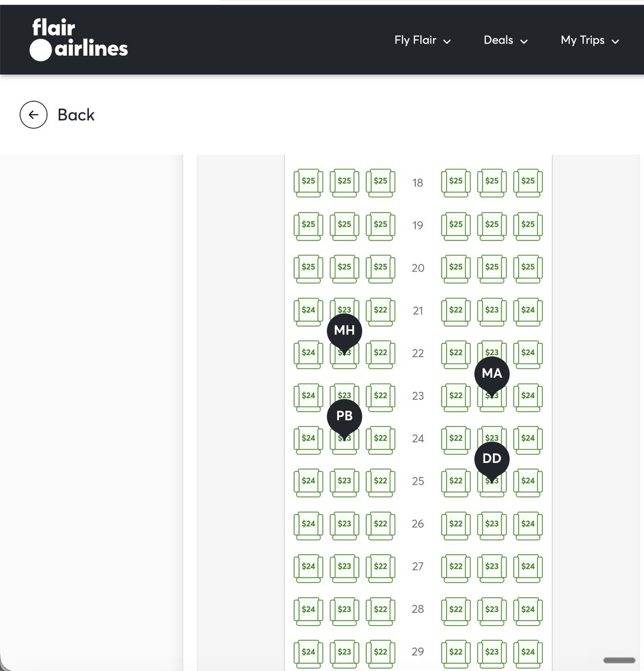Expand the Fly Flair dropdown chevron
Viewport: 644px width, 671px height.
coord(447,41)
